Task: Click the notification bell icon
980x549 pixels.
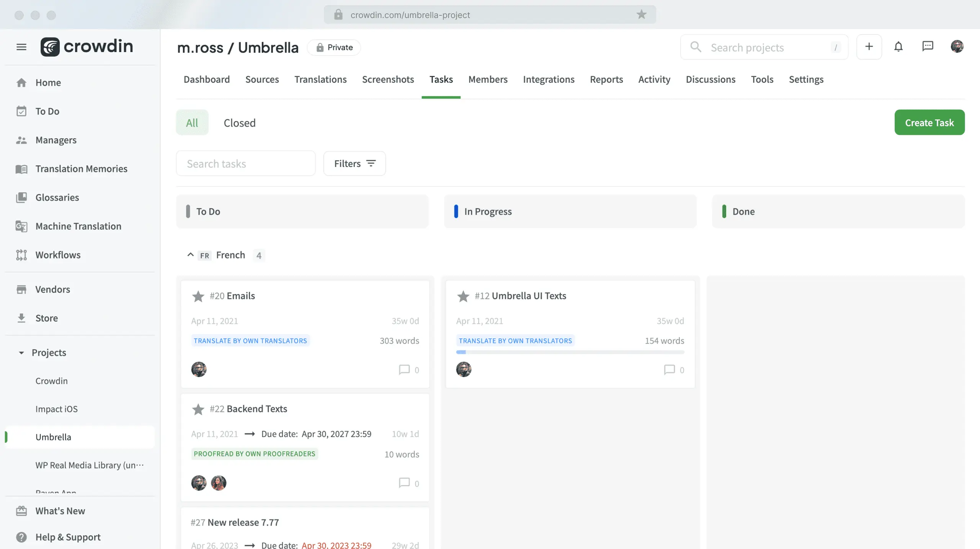Action: (898, 46)
